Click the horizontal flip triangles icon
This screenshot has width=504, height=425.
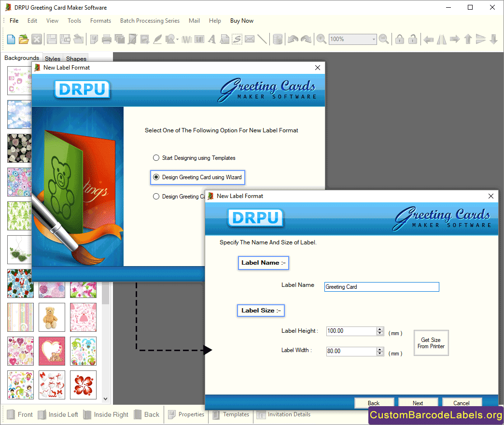pos(442,39)
